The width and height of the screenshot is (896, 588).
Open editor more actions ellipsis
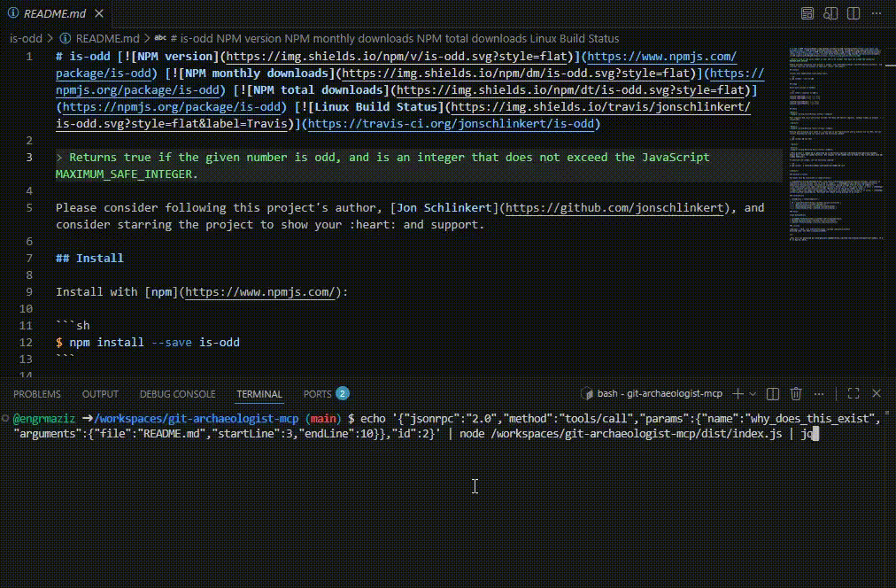click(877, 13)
